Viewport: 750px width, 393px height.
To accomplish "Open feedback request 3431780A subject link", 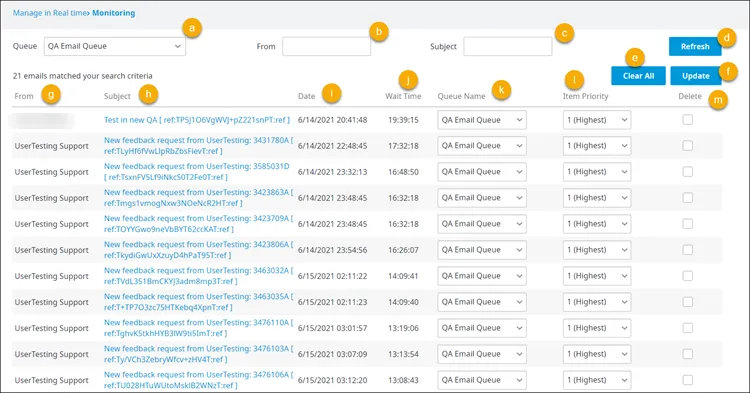I will click(198, 145).
